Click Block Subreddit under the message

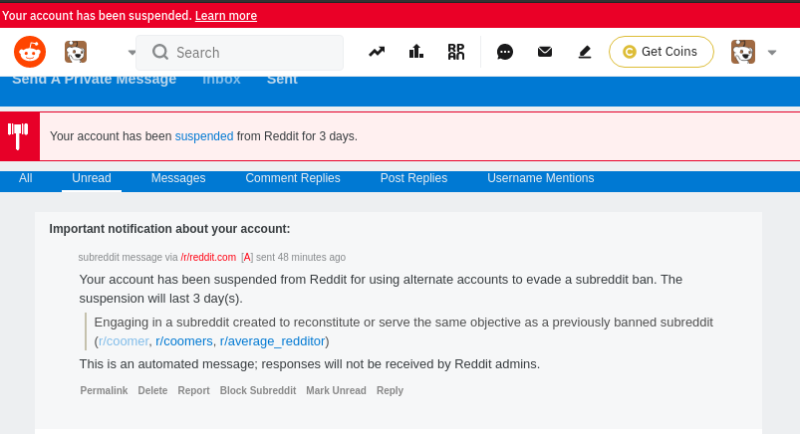pos(258,391)
